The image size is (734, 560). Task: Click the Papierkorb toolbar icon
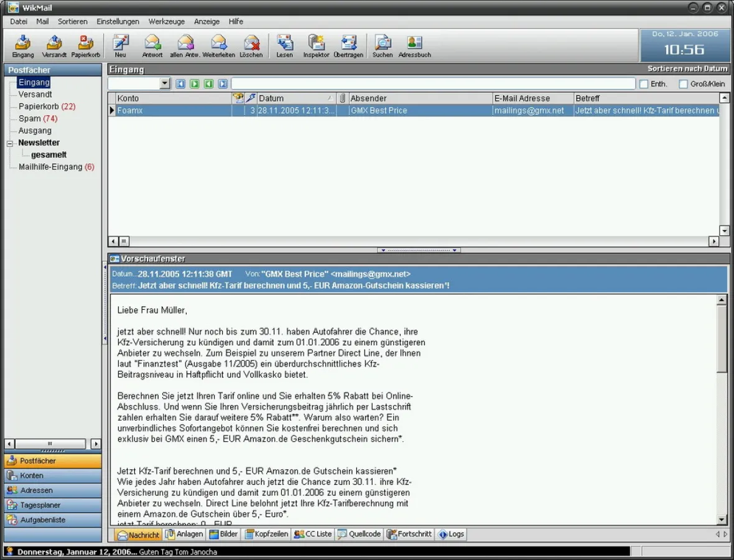(85, 44)
